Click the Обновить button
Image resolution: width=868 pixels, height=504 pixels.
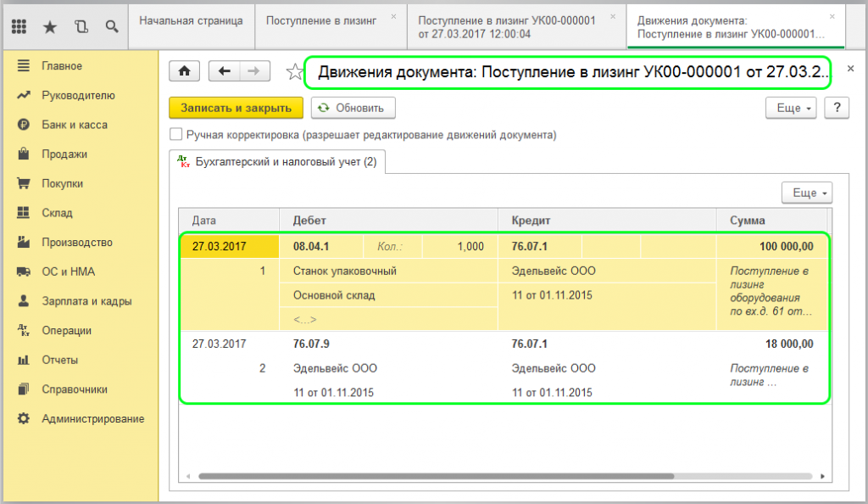tap(353, 108)
